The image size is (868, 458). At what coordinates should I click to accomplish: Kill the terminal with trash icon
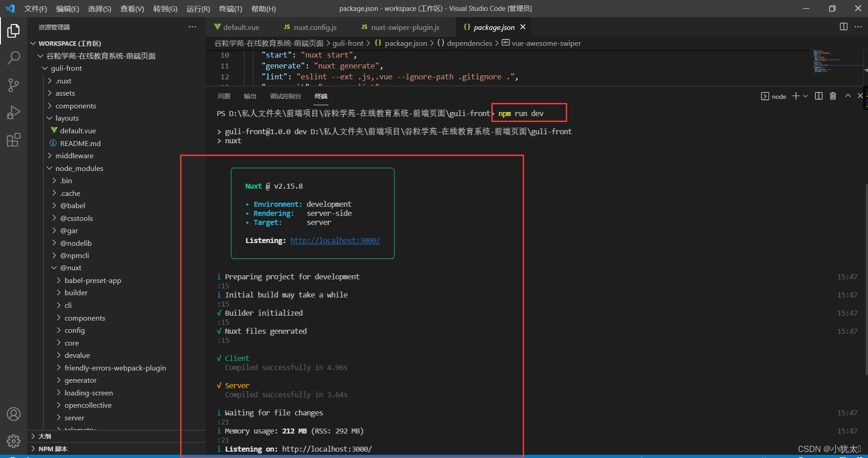click(833, 96)
